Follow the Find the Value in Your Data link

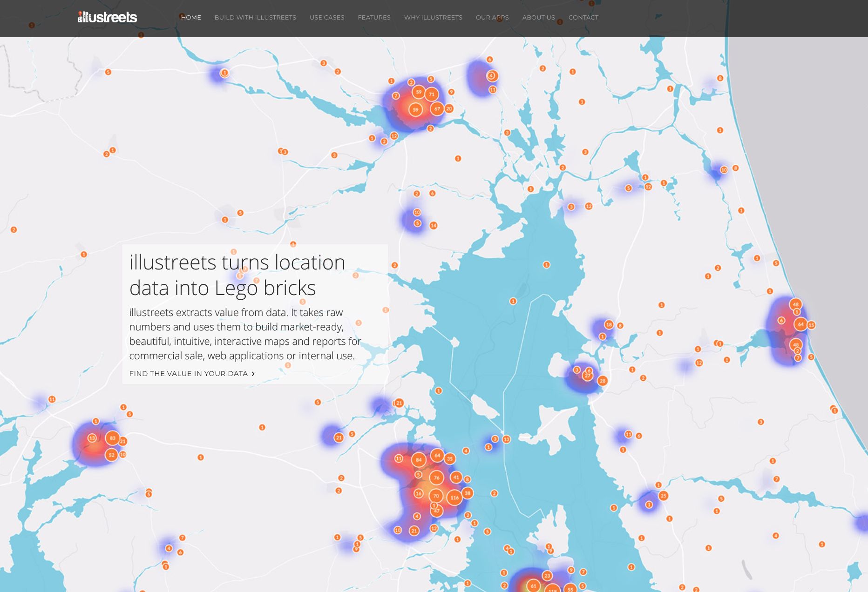pos(192,374)
